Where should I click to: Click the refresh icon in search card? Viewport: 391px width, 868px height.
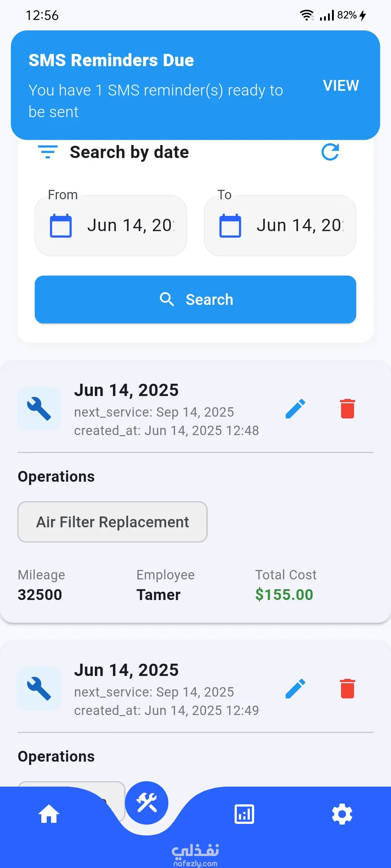pos(330,152)
